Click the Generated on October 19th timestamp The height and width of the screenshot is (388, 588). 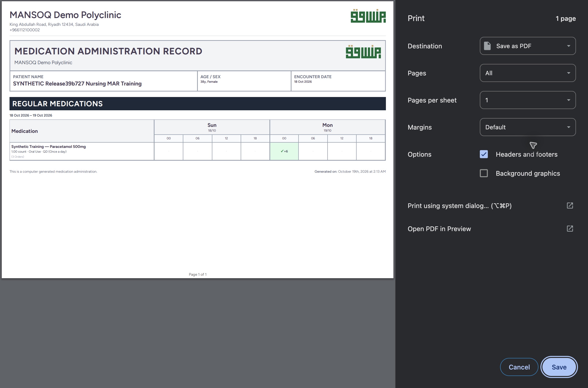click(350, 171)
